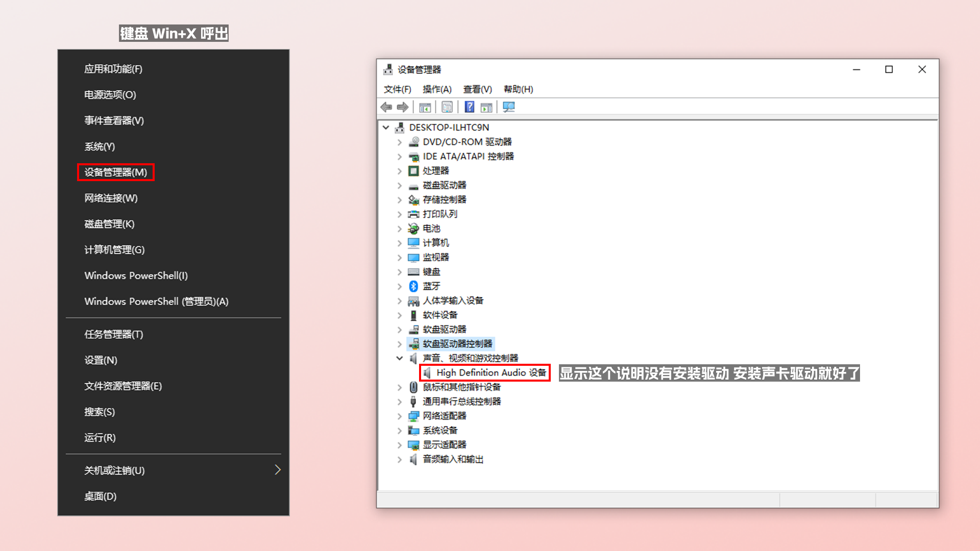Click the blue Help question mark icon
The image size is (980, 551).
coord(470,107)
